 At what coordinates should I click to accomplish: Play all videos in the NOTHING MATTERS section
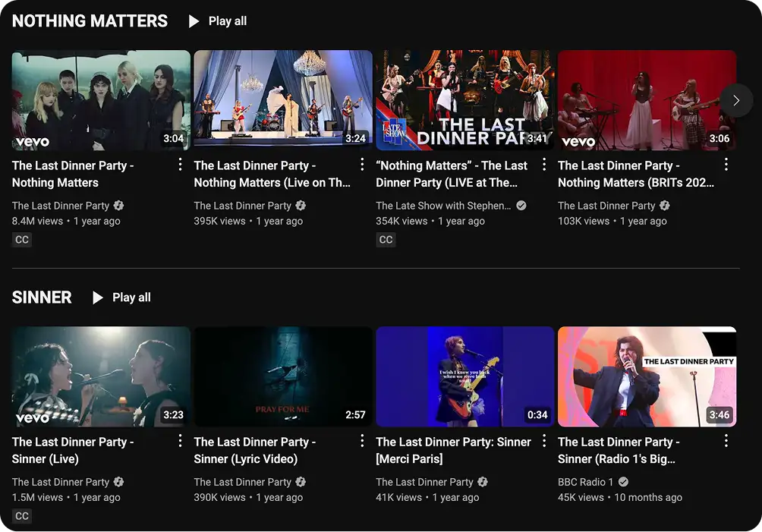tap(218, 21)
